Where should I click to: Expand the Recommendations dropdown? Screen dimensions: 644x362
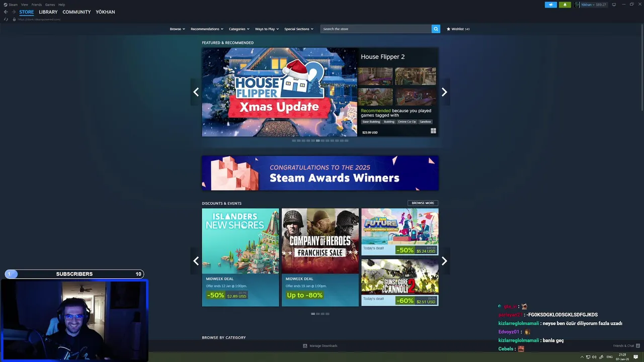click(207, 29)
